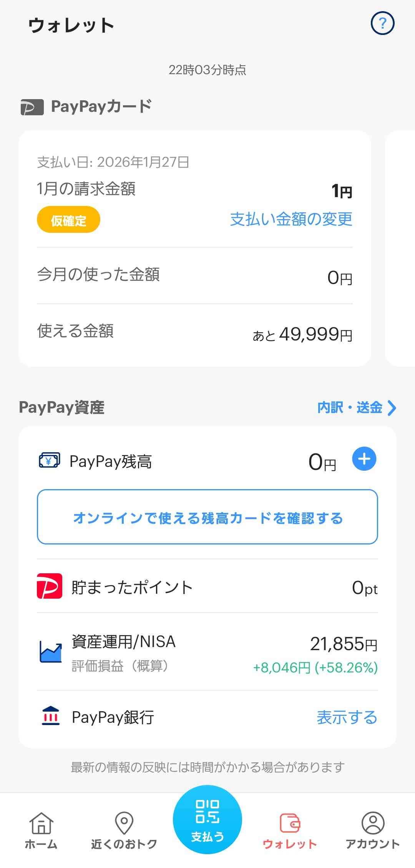Go to the アカウント tab

pyautogui.click(x=373, y=829)
